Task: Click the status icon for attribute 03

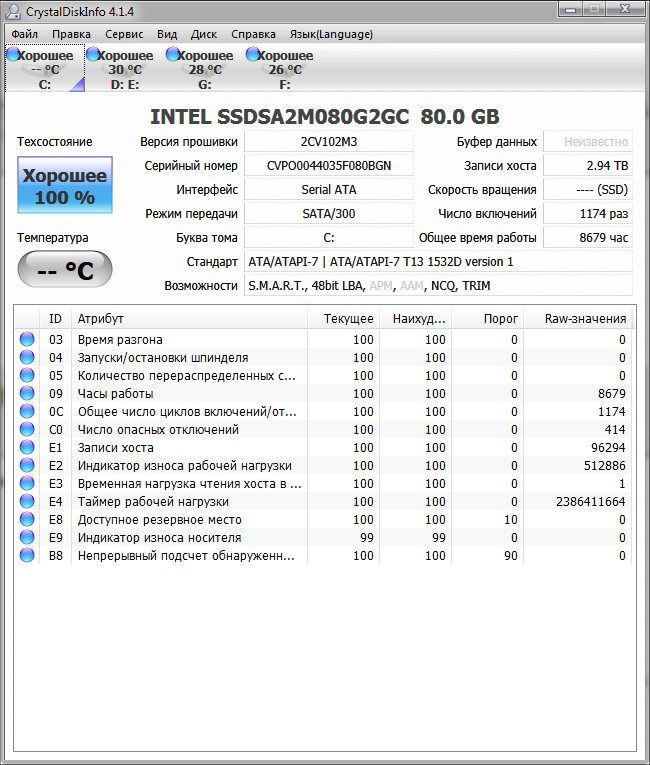Action: (27, 339)
